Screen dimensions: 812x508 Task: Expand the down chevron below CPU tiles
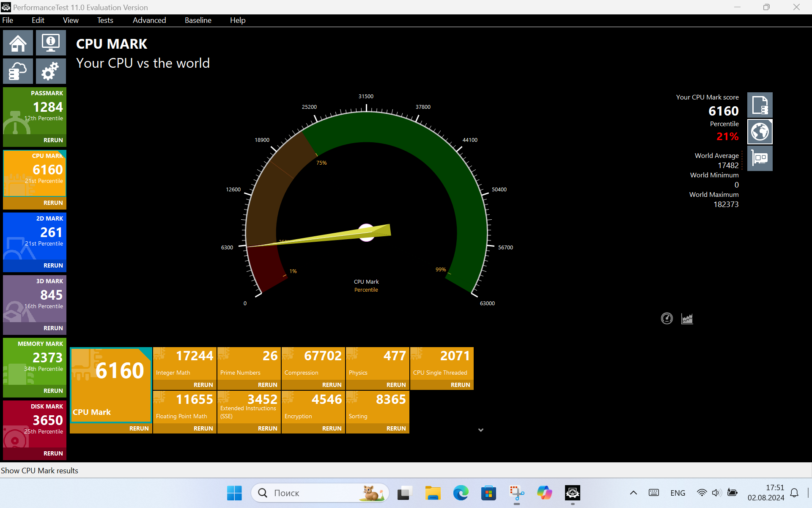[x=480, y=430]
